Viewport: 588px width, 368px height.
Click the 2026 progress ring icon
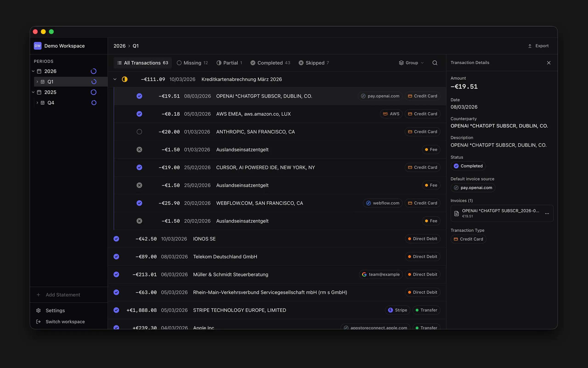click(x=93, y=71)
